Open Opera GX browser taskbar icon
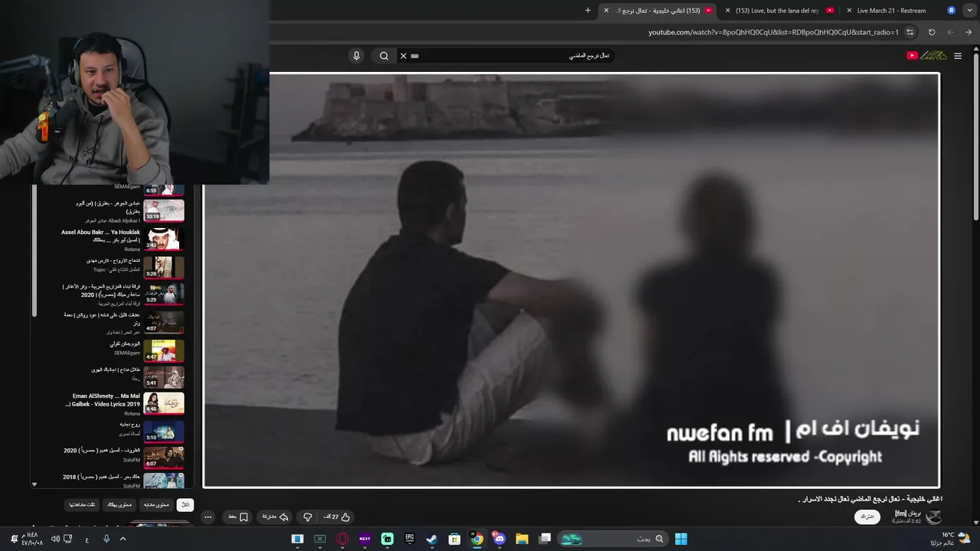Screen dimensions: 980x551 342,539
